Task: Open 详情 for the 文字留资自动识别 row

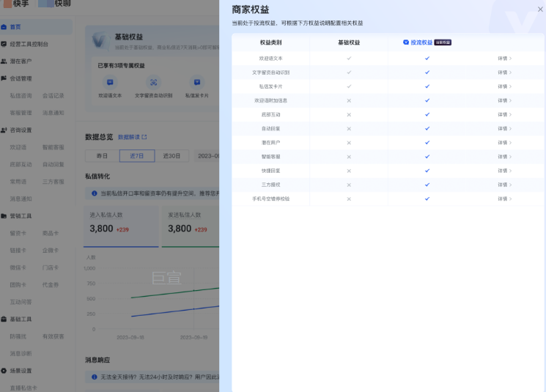Action: (504, 73)
